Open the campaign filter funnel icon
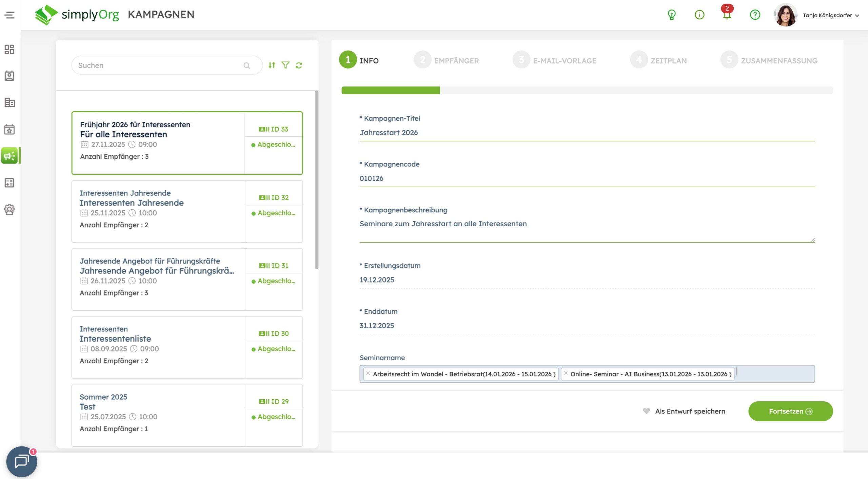This screenshot has width=868, height=479. (285, 65)
